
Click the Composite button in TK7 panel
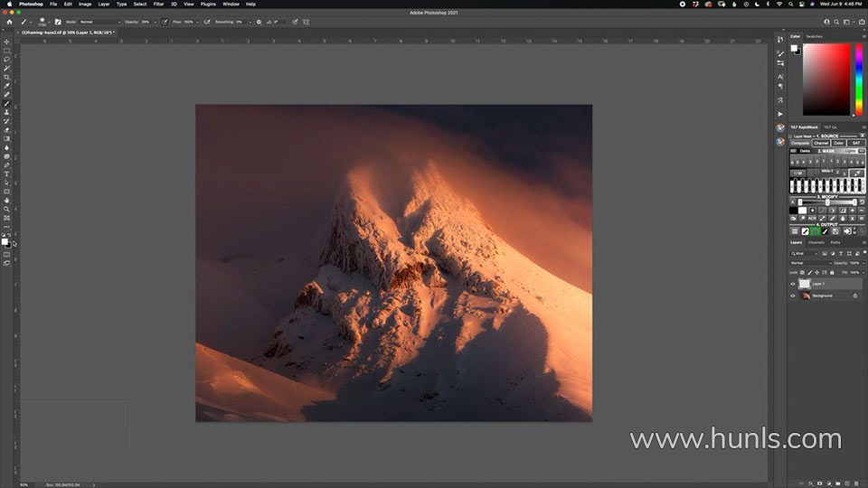[x=800, y=143]
